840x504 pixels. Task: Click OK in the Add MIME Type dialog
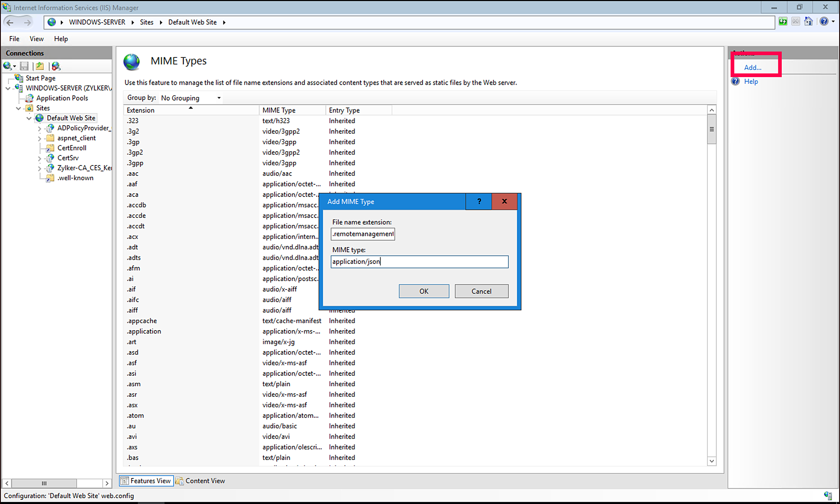point(424,291)
